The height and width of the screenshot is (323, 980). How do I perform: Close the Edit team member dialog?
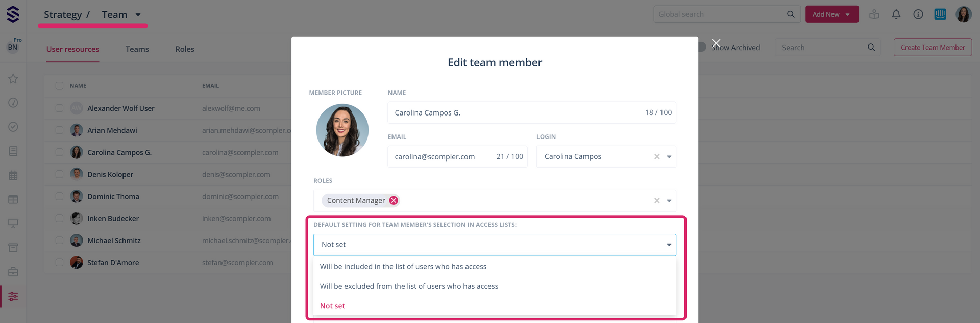coord(716,43)
